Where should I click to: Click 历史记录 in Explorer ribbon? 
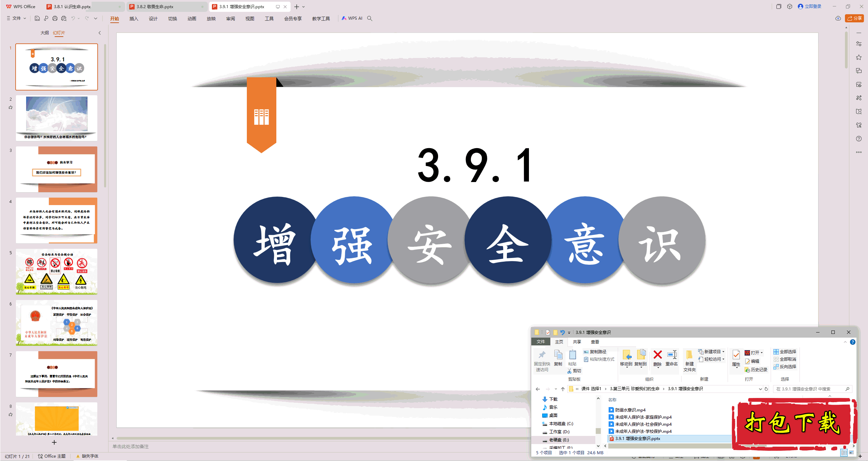coord(756,370)
